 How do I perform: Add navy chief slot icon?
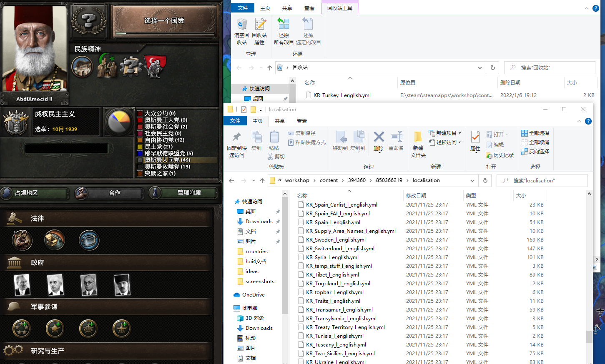tap(88, 329)
